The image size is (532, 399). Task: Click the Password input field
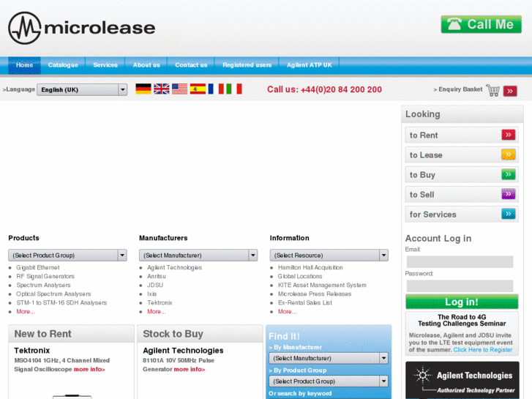(x=460, y=286)
